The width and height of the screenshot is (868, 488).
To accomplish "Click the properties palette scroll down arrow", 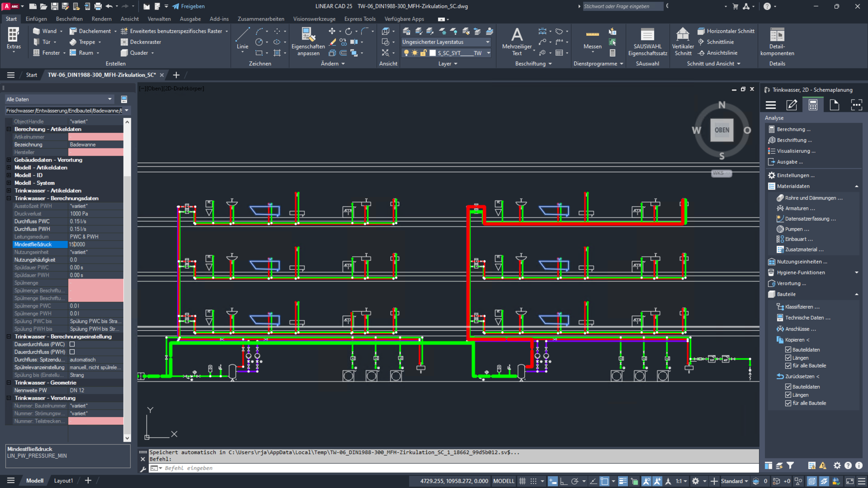I will click(127, 438).
